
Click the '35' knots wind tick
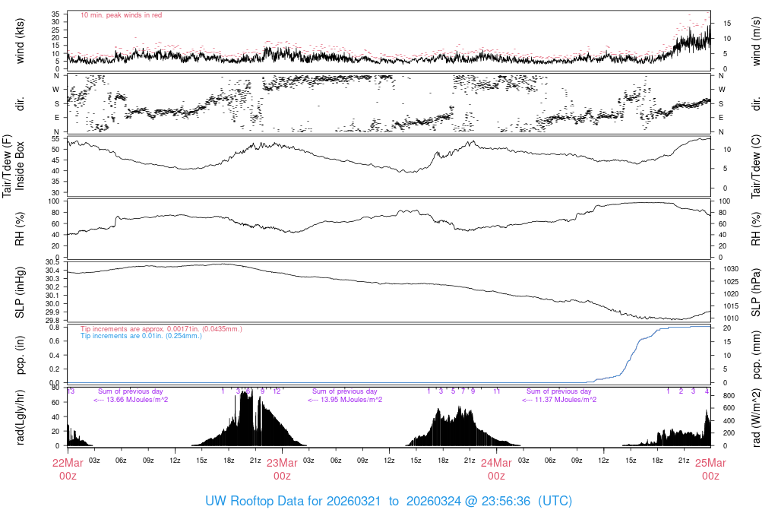pos(55,14)
